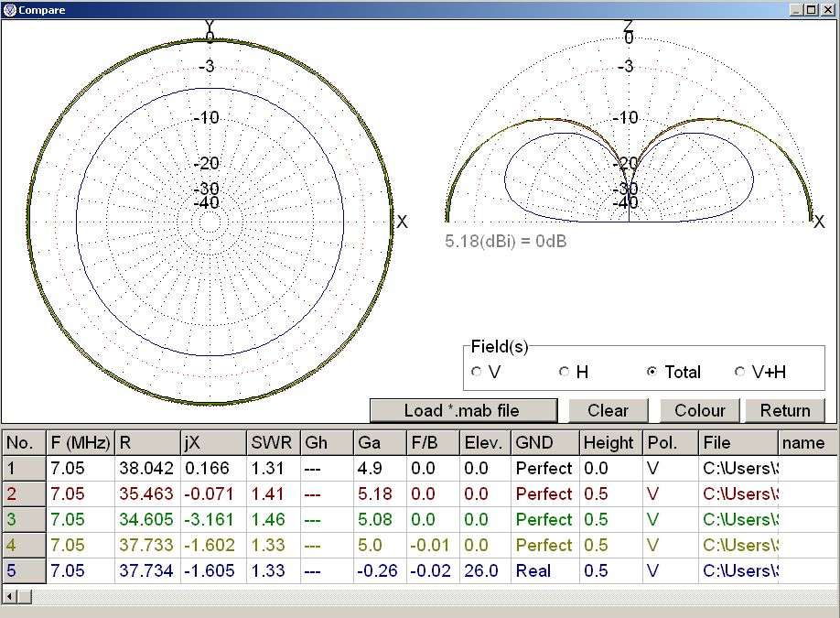Click the Elev. column header
The width and height of the screenshot is (840, 618).
tap(485, 443)
